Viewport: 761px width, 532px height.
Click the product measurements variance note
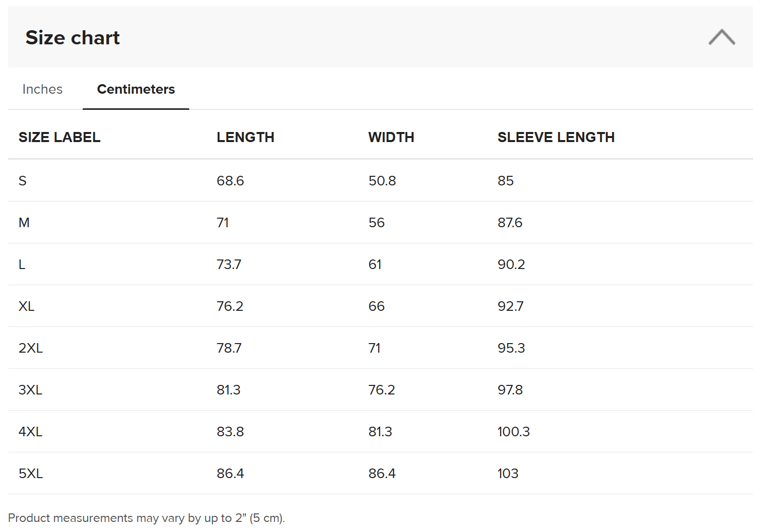click(147, 518)
